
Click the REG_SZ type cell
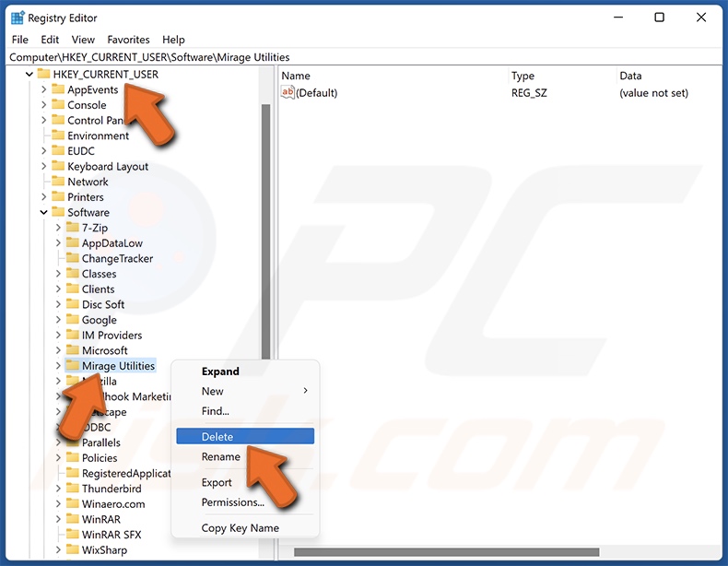tap(529, 93)
